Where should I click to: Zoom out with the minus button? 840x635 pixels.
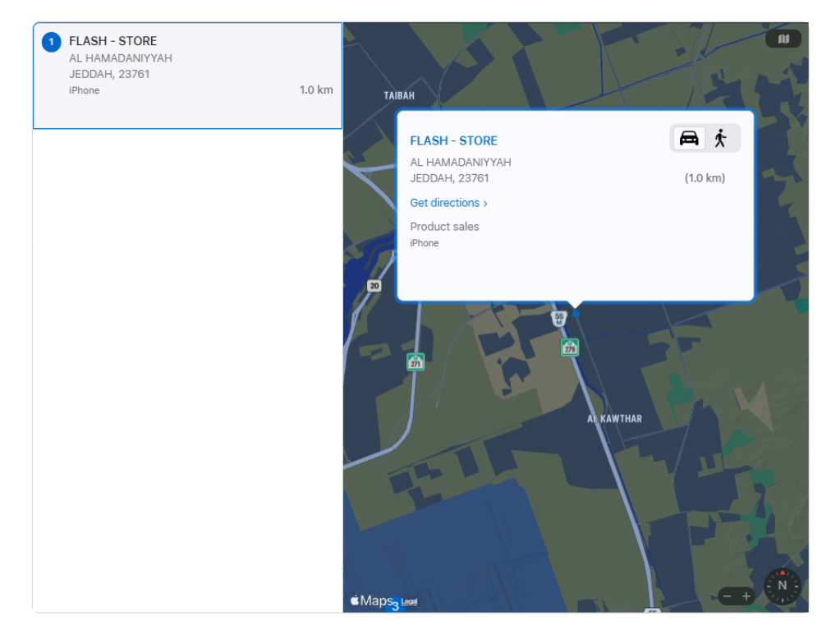pos(727,596)
